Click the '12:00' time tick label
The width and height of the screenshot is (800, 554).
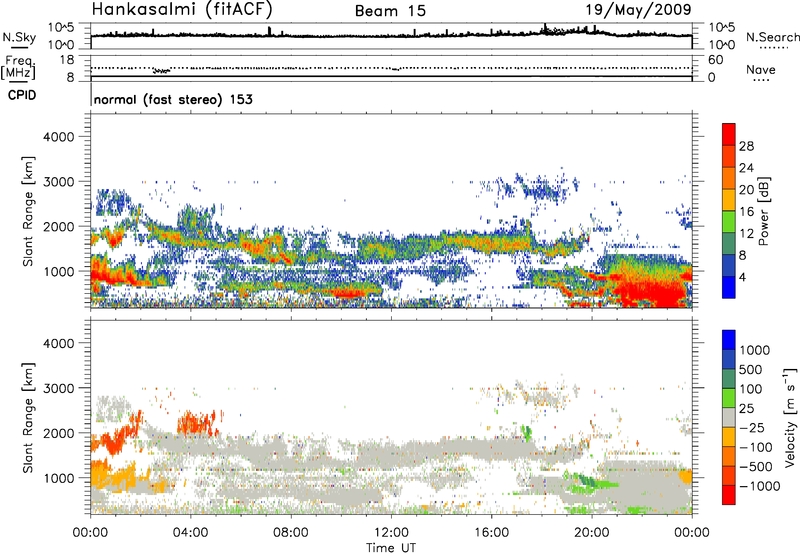pyautogui.click(x=391, y=533)
